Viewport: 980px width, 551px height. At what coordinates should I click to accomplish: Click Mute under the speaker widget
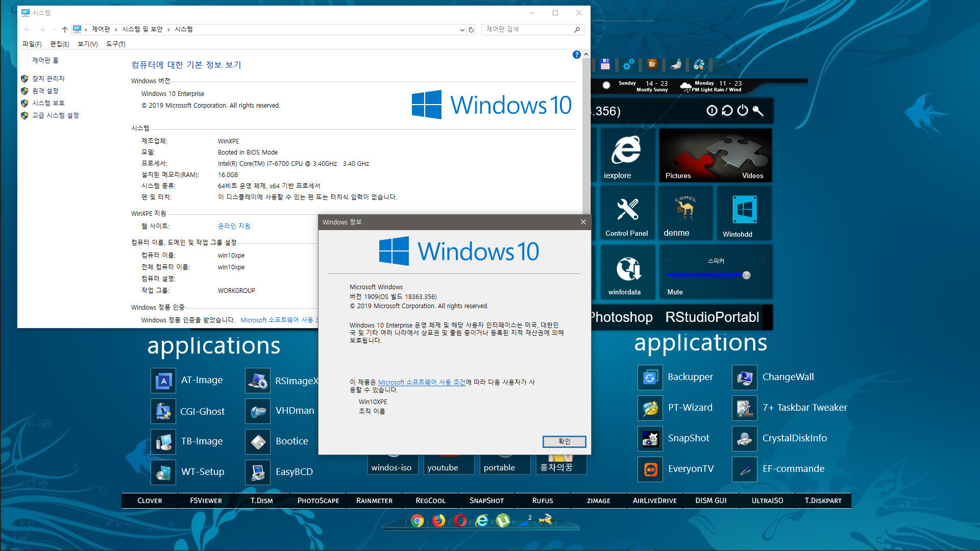(675, 292)
